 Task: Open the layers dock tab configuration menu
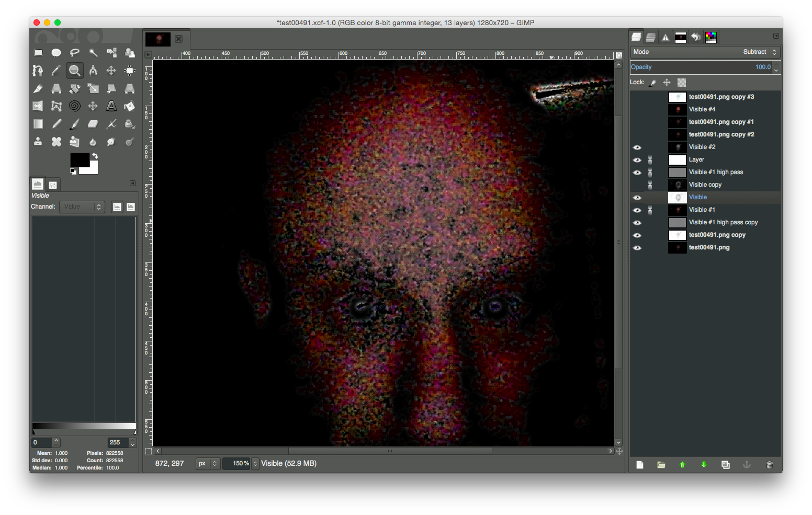(776, 36)
